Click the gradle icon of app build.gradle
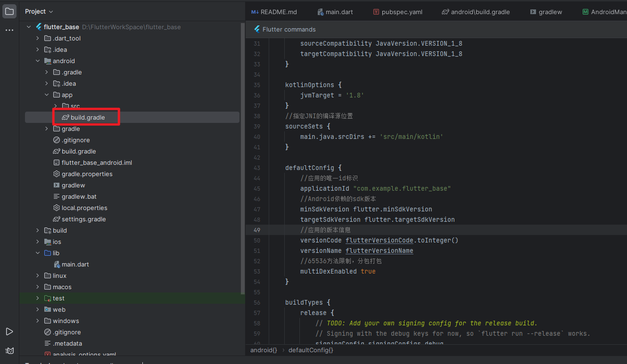 66,117
